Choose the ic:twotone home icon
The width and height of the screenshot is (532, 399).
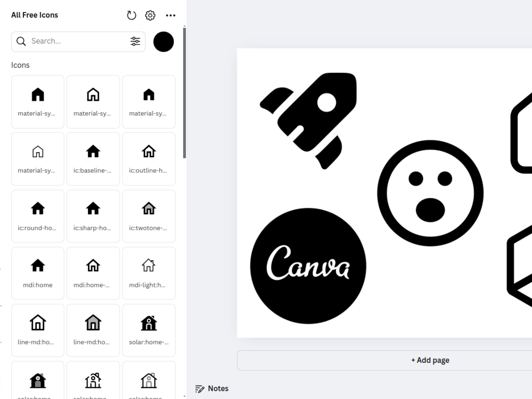149,216
